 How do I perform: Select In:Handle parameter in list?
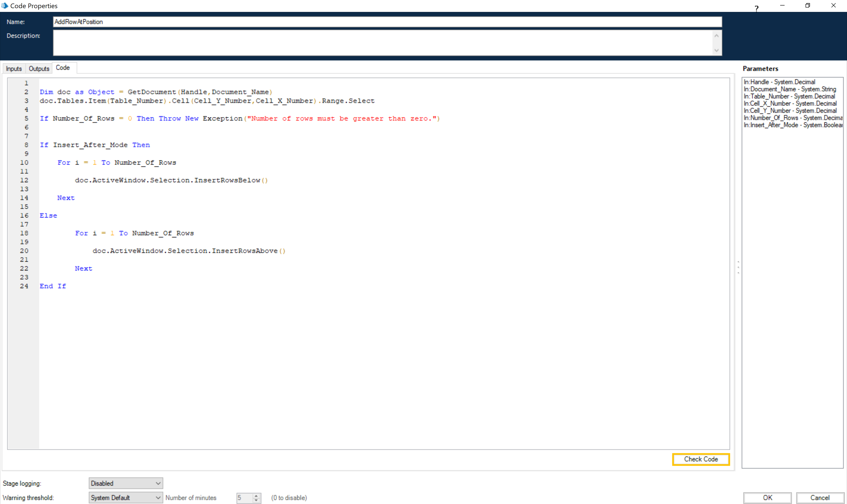click(x=779, y=82)
